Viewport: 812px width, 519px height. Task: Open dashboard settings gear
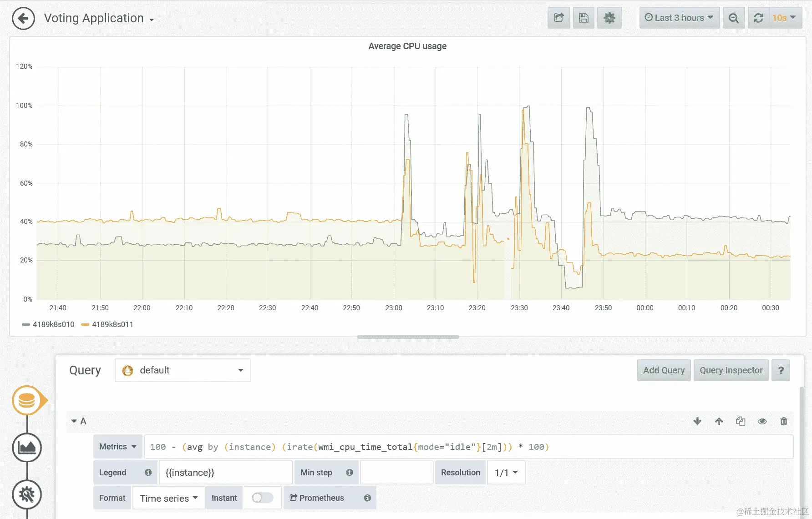tap(609, 18)
